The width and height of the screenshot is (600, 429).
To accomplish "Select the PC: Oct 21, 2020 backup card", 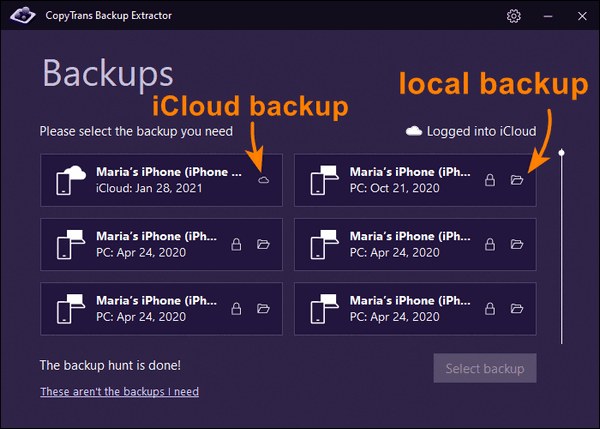I will point(415,180).
